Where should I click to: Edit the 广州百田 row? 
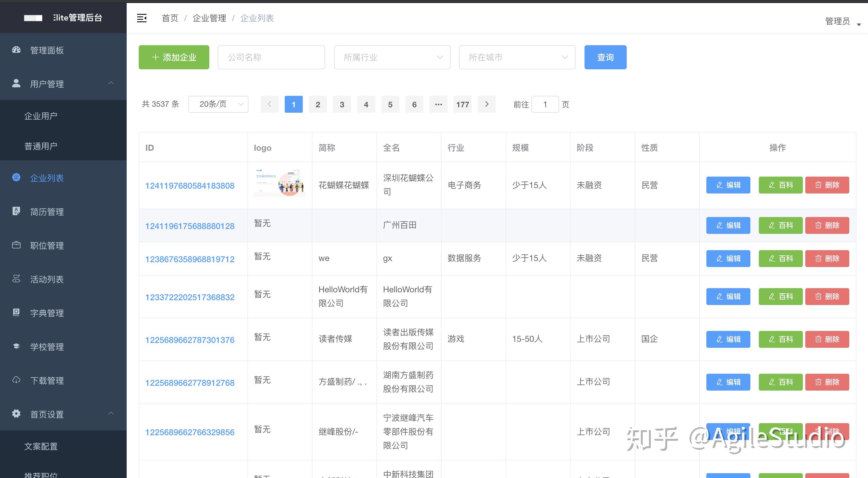728,225
